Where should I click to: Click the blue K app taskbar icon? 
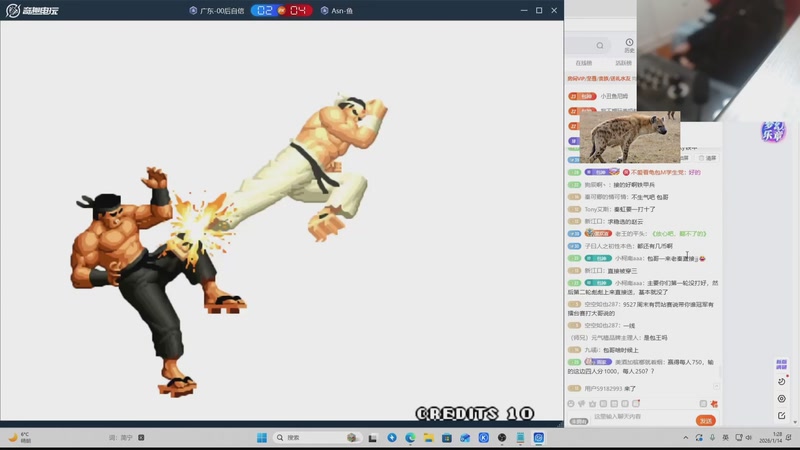click(x=484, y=437)
